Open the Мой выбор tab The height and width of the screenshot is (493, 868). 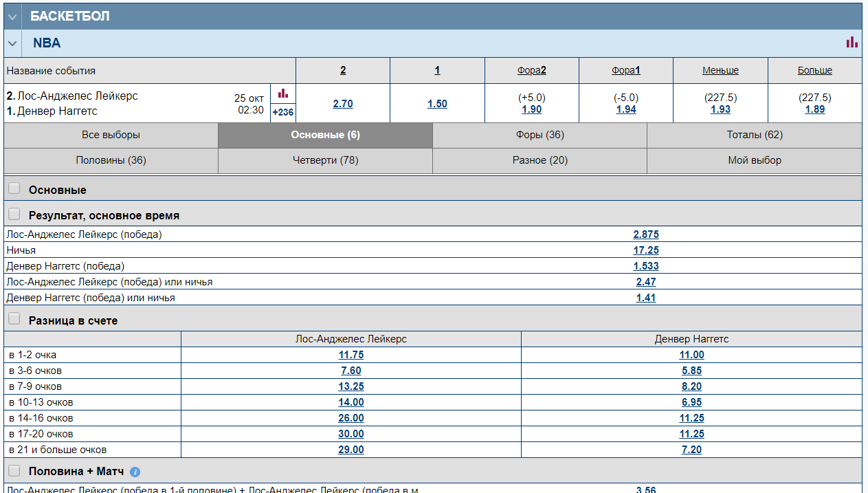coord(755,160)
